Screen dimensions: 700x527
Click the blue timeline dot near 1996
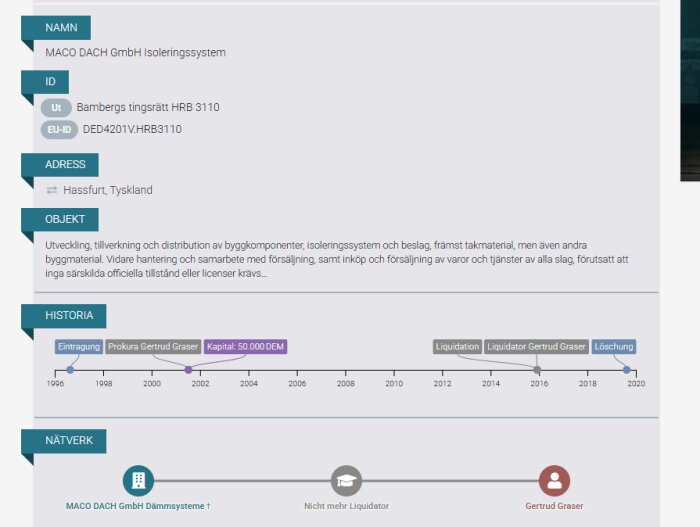tap(70, 370)
